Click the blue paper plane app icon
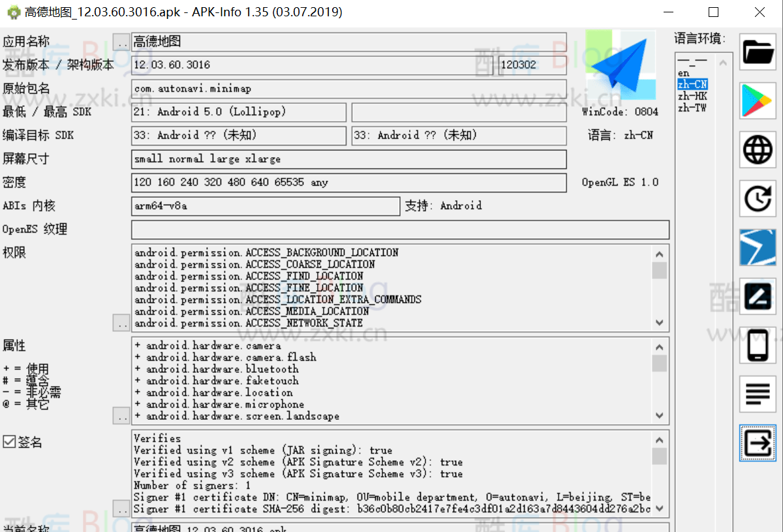Image resolution: width=783 pixels, height=532 pixels. (x=621, y=63)
